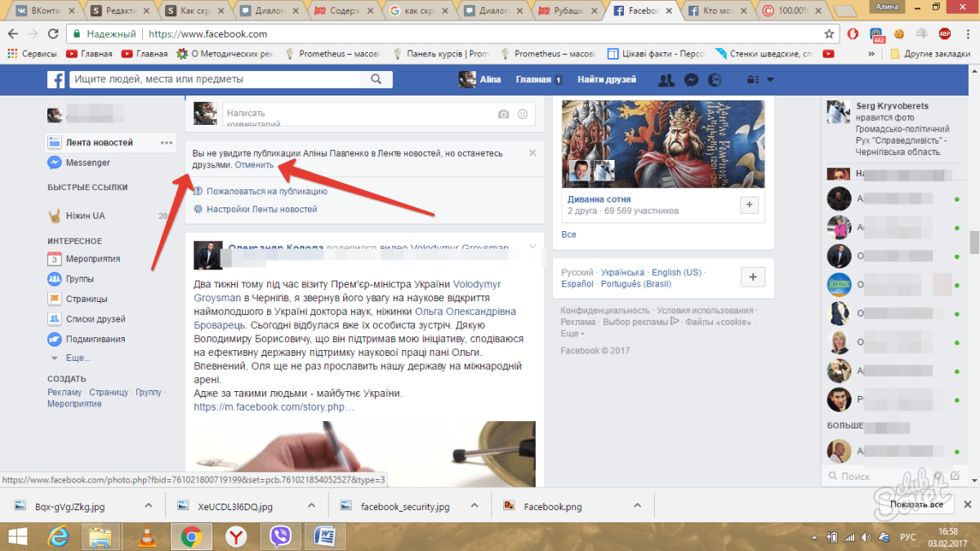Open Microsoft Word from the taskbar
The height and width of the screenshot is (551, 980).
point(326,536)
